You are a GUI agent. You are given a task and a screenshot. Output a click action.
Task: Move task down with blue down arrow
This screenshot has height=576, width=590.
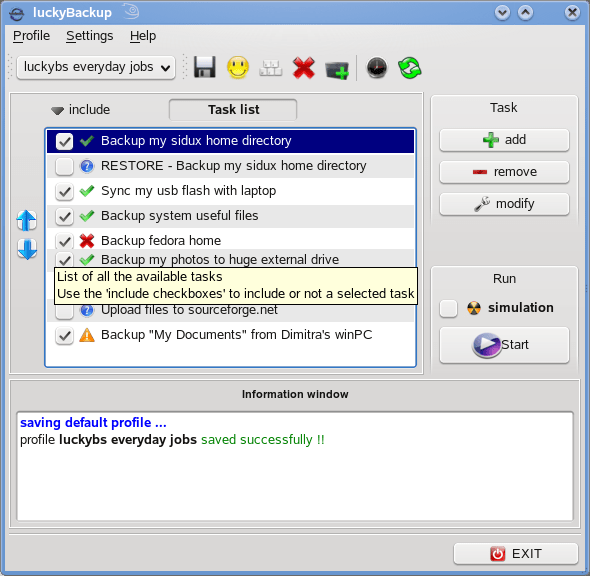click(x=27, y=249)
